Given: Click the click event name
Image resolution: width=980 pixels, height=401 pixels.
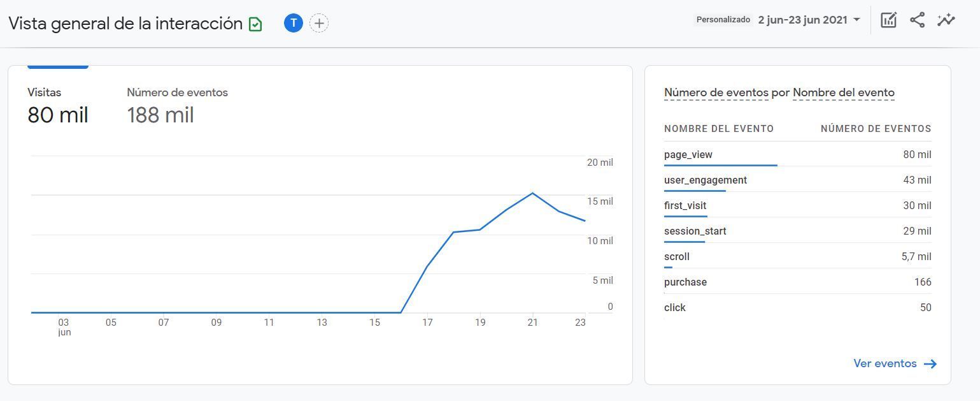Looking at the screenshot, I should click(x=675, y=307).
